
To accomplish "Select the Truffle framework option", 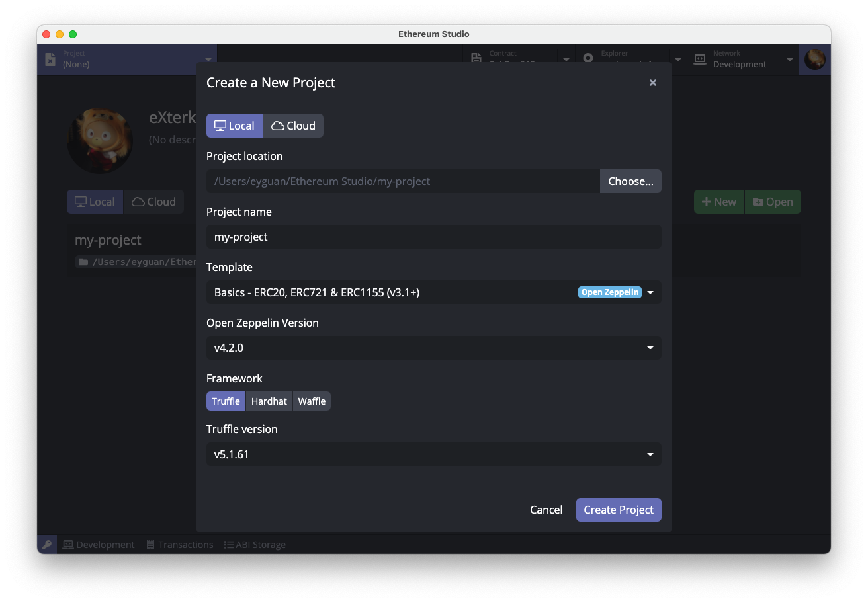I will pos(226,401).
